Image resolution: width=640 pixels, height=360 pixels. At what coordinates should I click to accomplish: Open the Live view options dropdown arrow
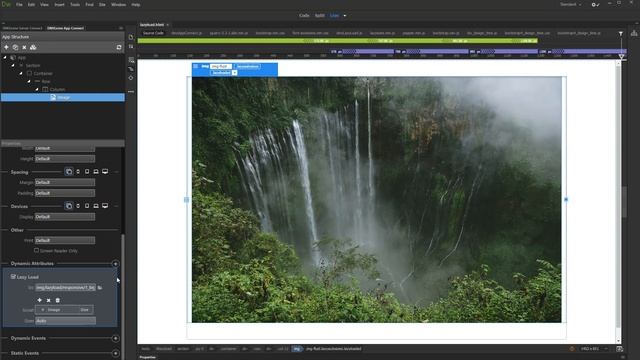click(345, 16)
